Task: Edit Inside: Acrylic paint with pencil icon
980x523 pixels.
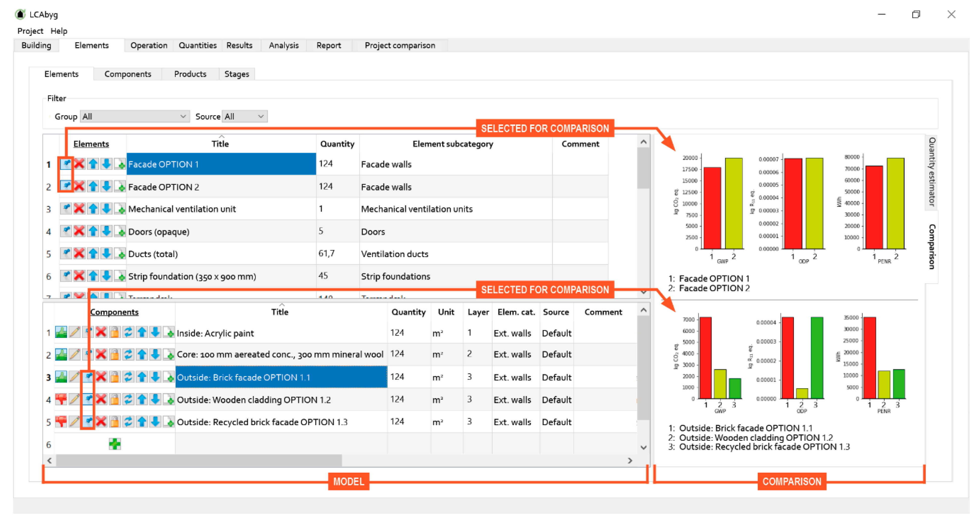Action: click(x=74, y=333)
